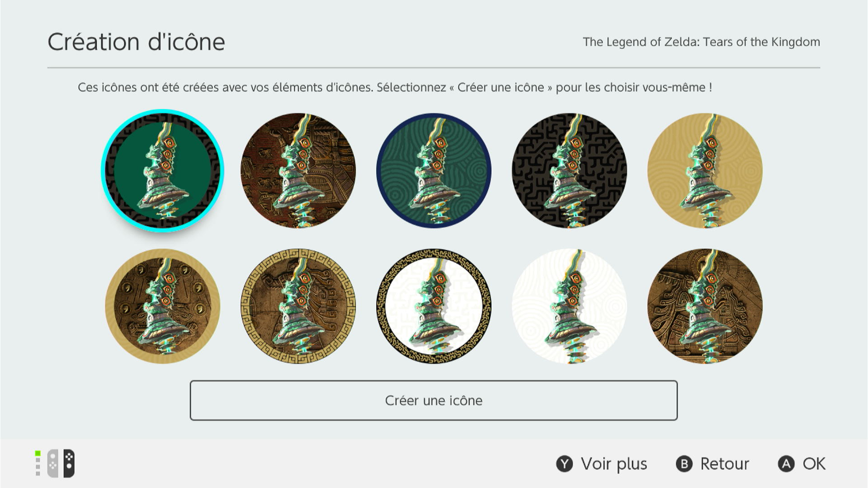The width and height of the screenshot is (868, 488).
Task: Choose the icon with reddish carved mural background
Action: 298,171
